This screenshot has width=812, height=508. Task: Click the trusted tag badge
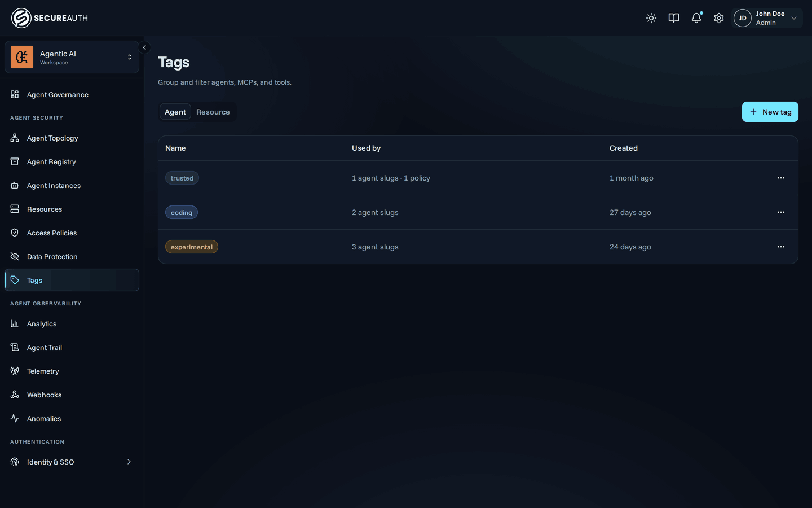pos(182,178)
